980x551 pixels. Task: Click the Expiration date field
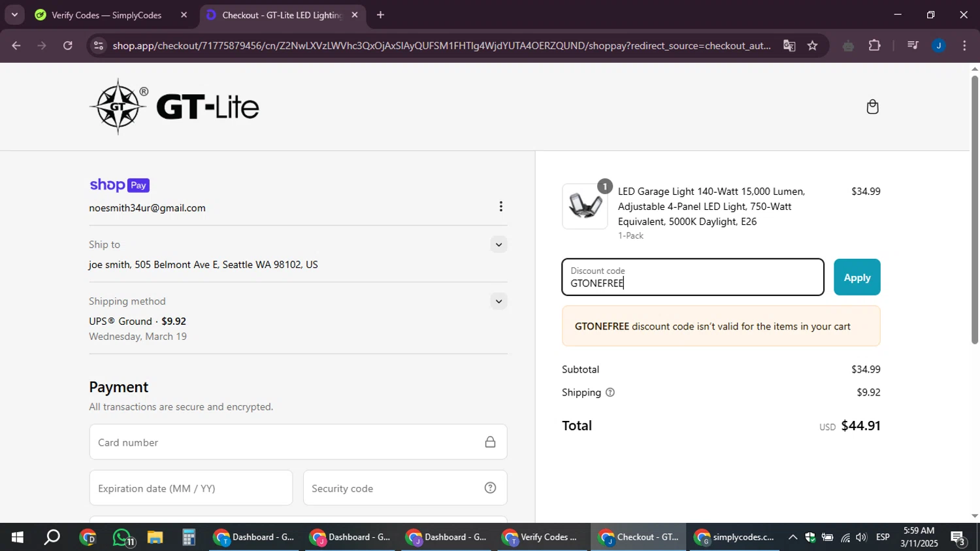[x=191, y=488]
